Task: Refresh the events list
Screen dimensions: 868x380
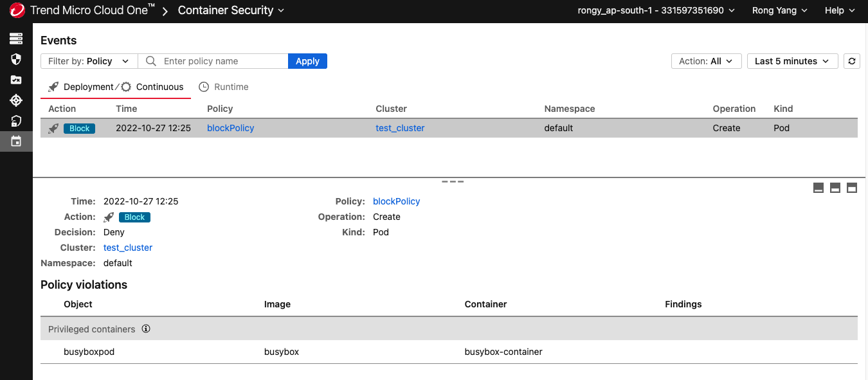Action: click(852, 61)
